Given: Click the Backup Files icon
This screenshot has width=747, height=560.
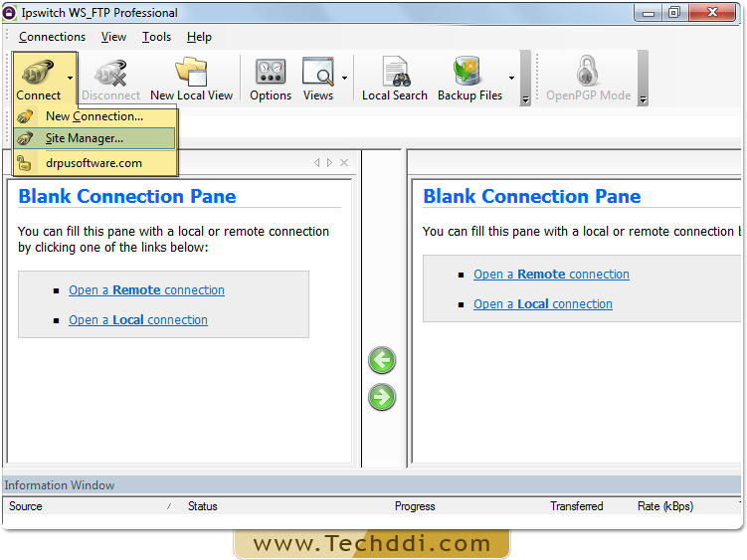Looking at the screenshot, I should coord(469,77).
